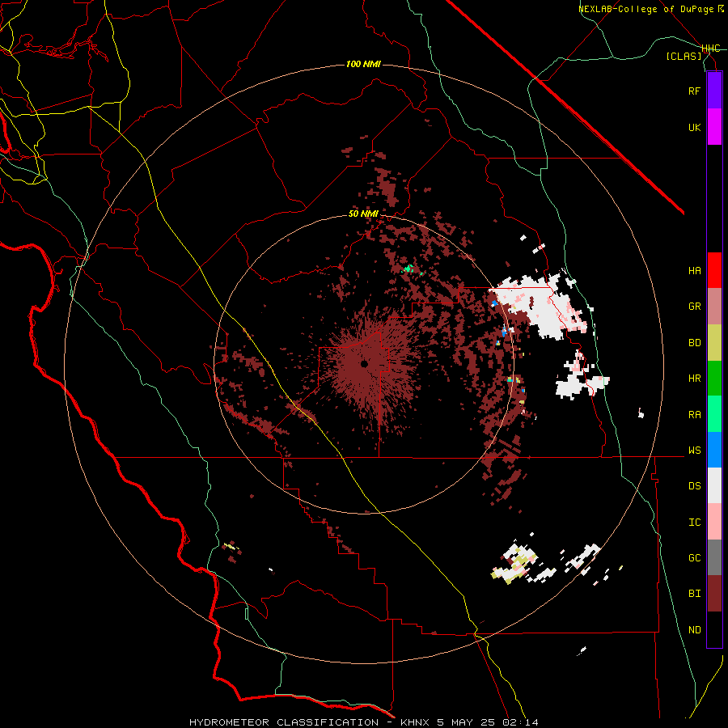Click the WS blue legend swatch

pos(714,450)
